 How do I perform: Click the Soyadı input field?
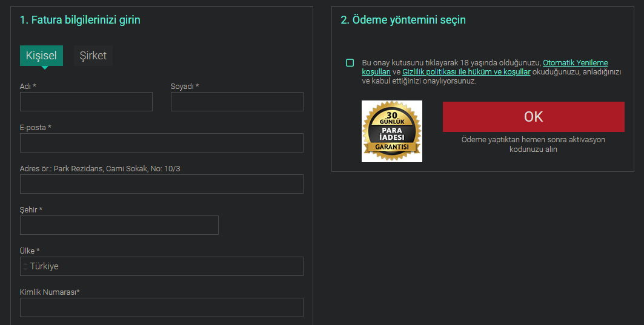pyautogui.click(x=237, y=101)
